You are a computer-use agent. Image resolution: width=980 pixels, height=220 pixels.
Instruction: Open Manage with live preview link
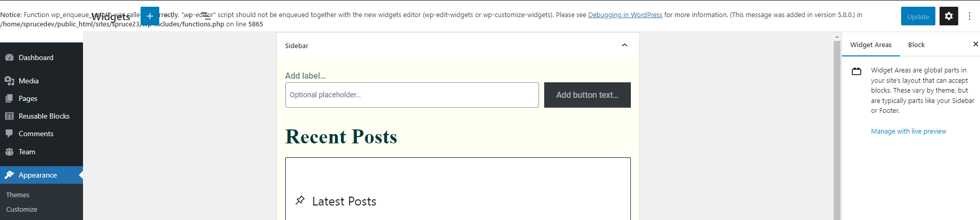click(908, 131)
